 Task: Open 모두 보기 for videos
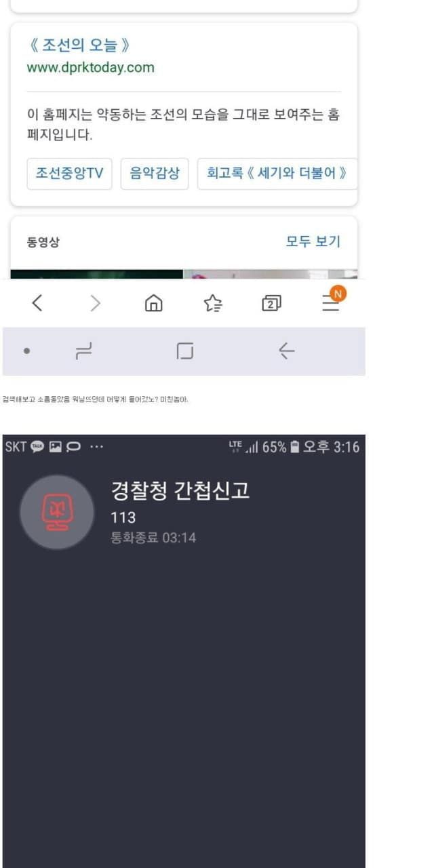(x=313, y=241)
